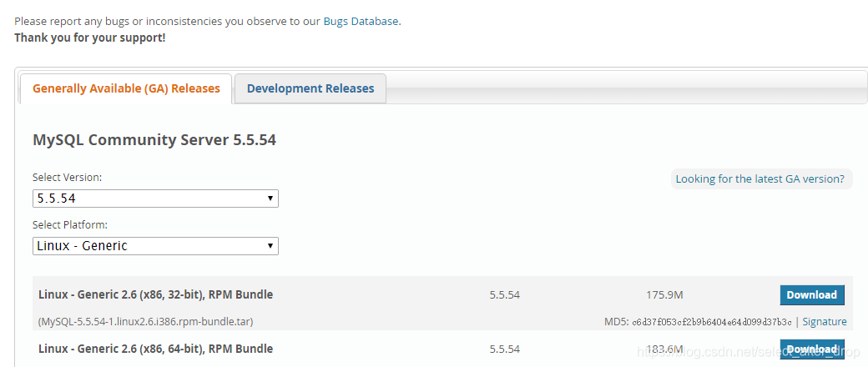868x367 pixels.
Task: Click the 'Thank you for your support!' text
Action: (89, 38)
